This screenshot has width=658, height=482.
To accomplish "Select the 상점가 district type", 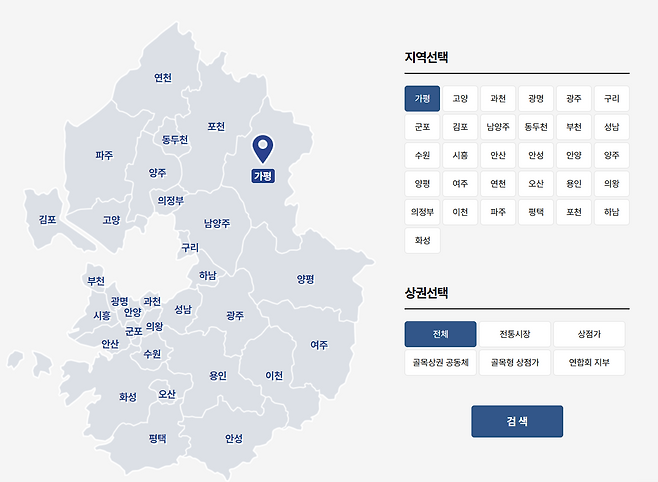I will pyautogui.click(x=590, y=334).
